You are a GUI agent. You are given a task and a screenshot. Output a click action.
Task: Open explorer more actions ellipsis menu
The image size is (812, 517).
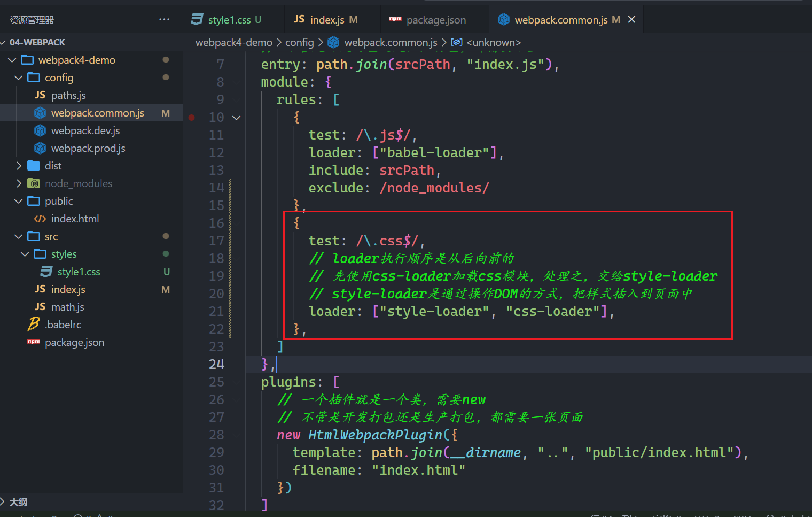[x=164, y=20]
